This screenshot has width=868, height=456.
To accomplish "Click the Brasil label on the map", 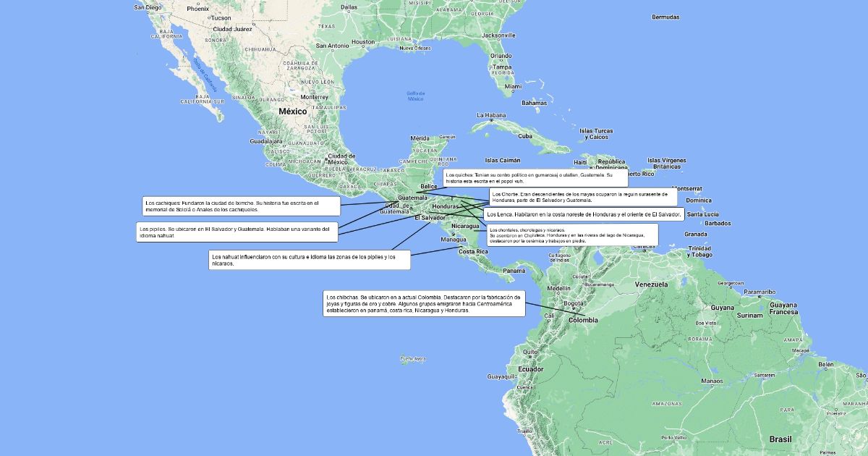I will tap(780, 439).
